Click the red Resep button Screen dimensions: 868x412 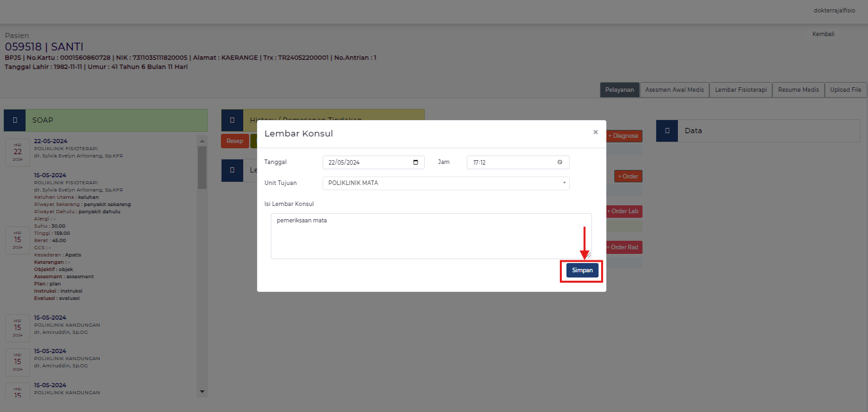pyautogui.click(x=235, y=141)
